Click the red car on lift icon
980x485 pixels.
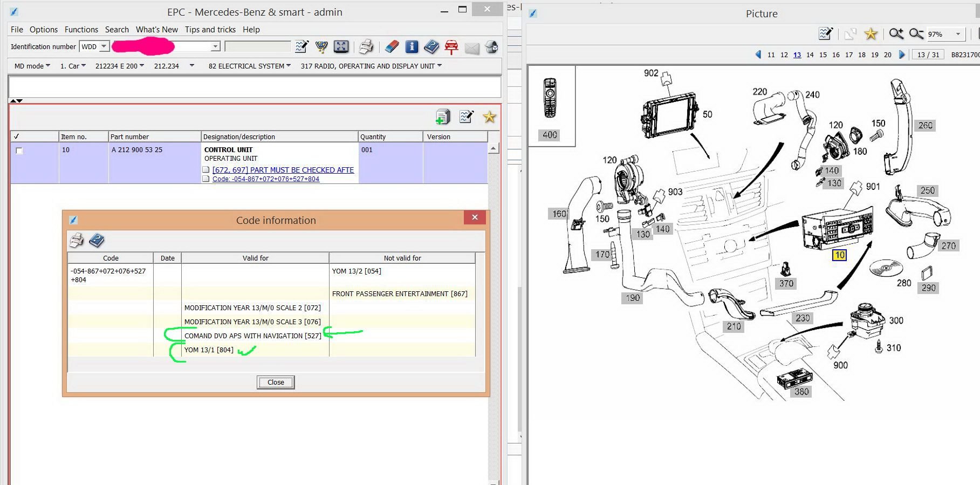click(x=451, y=47)
